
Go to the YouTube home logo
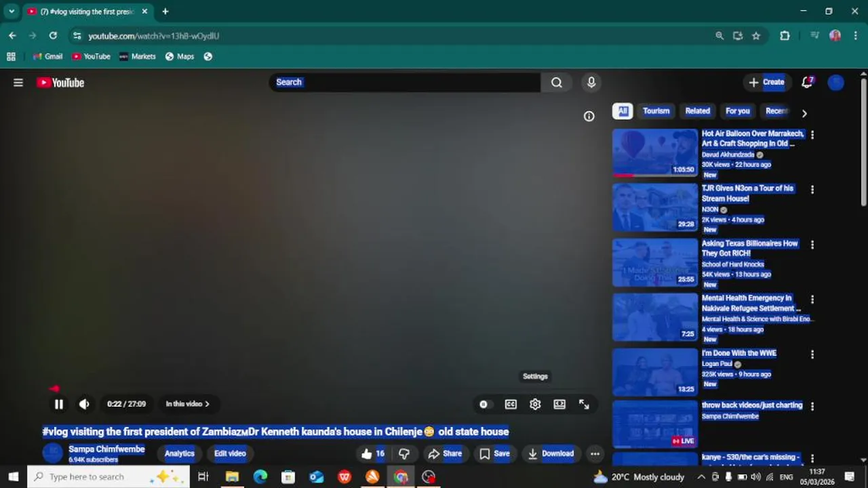(60, 83)
